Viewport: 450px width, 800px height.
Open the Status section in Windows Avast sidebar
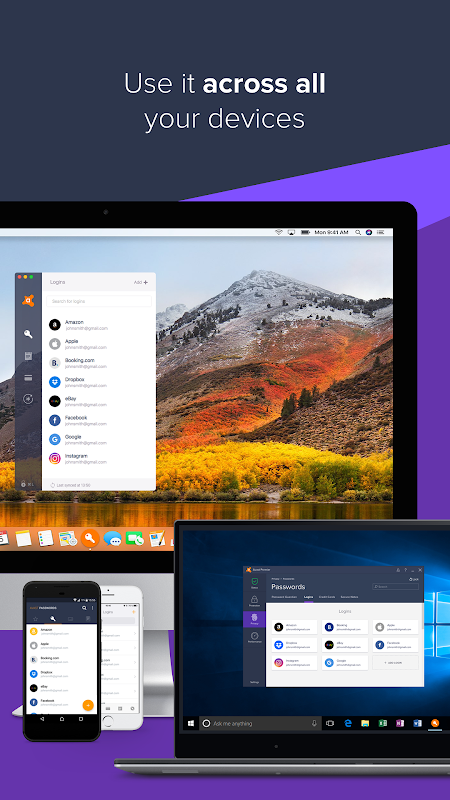254,583
